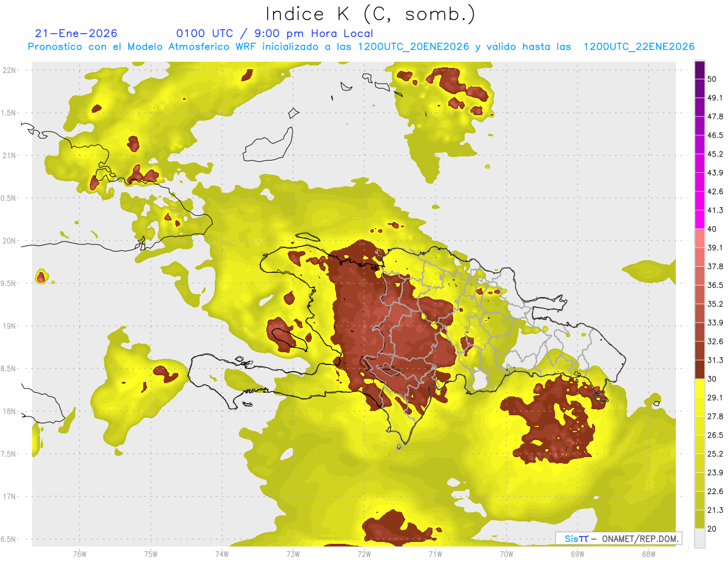
Task: Click the gray swatch below the 20 label
Action: click(x=699, y=538)
